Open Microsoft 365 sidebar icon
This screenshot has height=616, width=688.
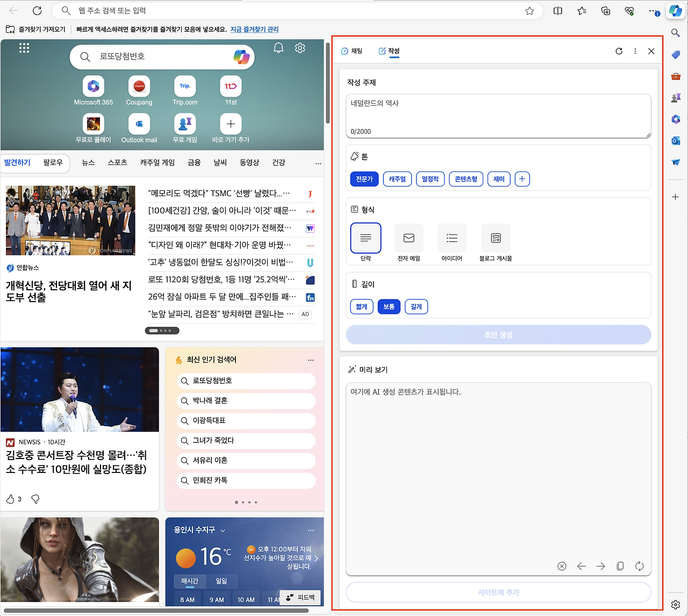coord(676,119)
